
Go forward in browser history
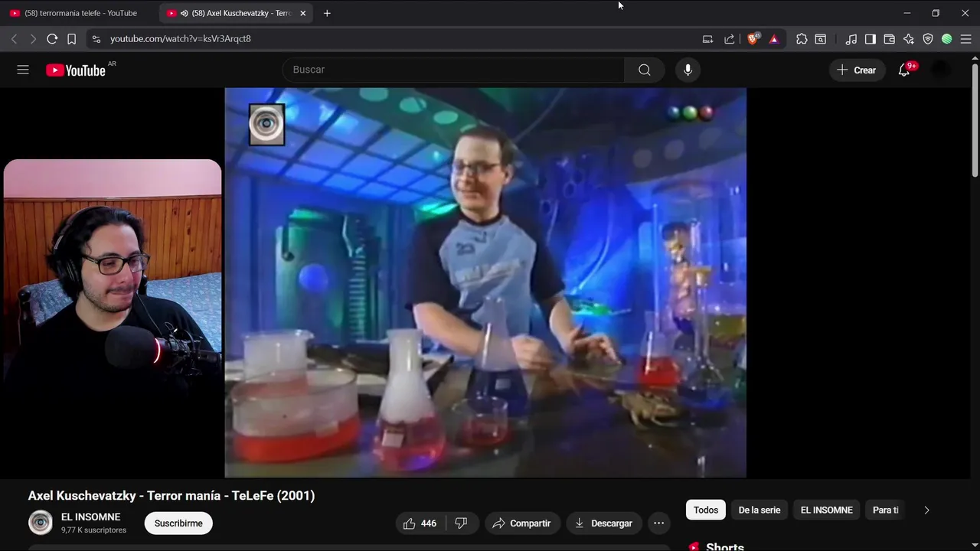pos(32,39)
